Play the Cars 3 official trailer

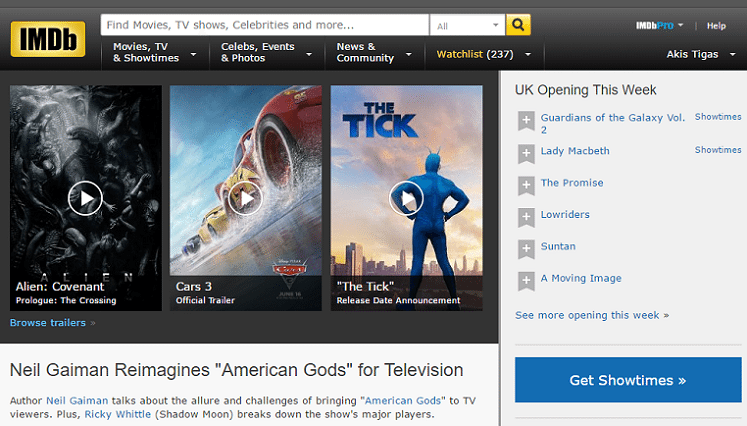tap(245, 198)
